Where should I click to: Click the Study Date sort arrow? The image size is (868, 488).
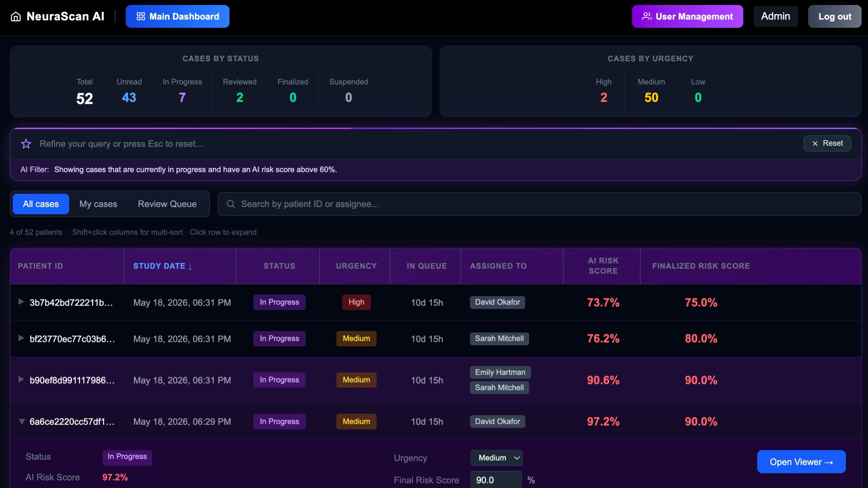click(x=190, y=266)
